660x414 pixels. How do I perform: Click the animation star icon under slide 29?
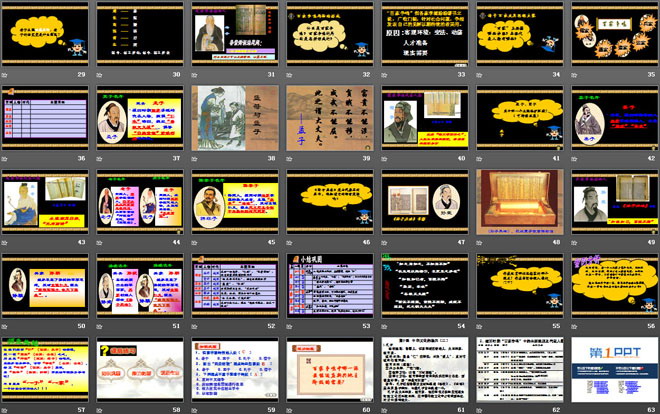coord(5,75)
